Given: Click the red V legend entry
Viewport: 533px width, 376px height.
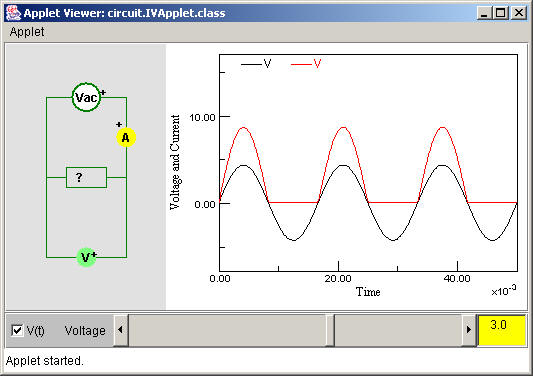Looking at the screenshot, I should [x=306, y=64].
